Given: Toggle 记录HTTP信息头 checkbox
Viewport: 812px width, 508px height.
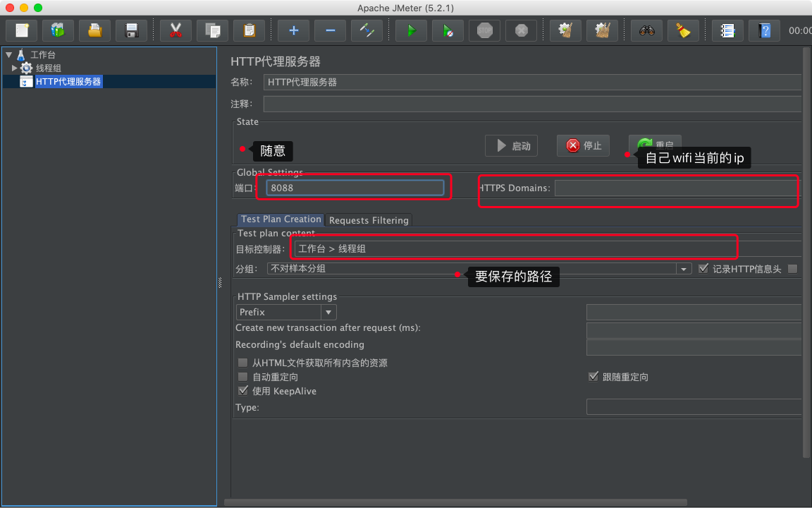Looking at the screenshot, I should click(x=703, y=269).
